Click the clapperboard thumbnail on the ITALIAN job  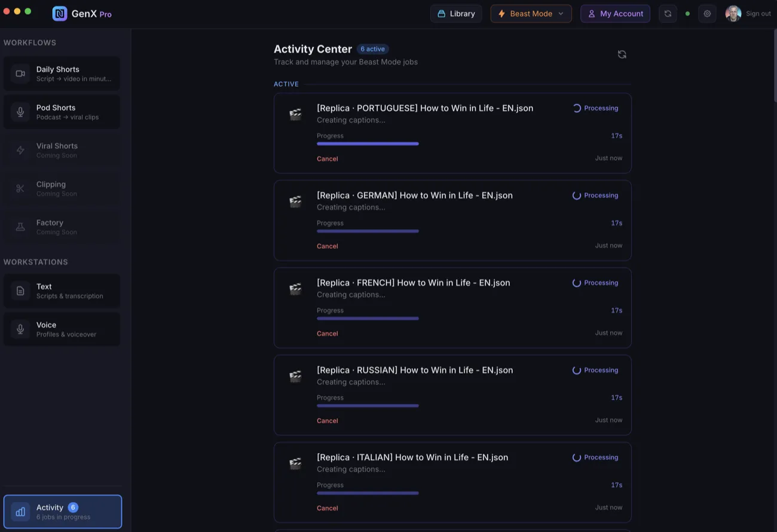pyautogui.click(x=295, y=463)
